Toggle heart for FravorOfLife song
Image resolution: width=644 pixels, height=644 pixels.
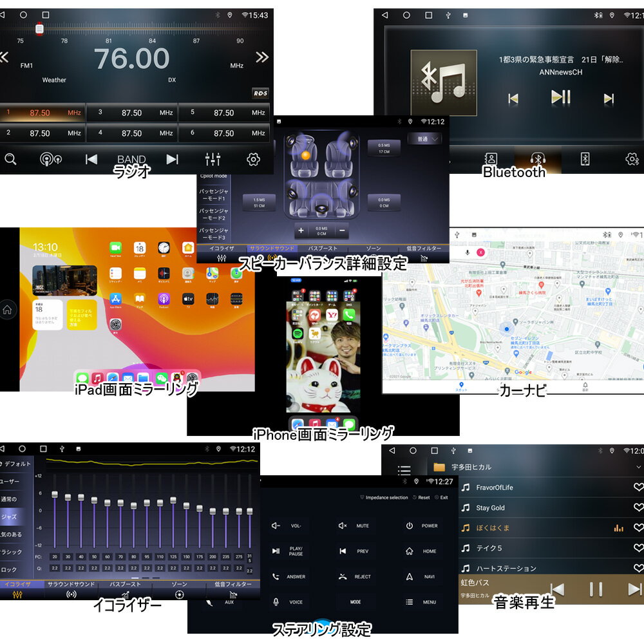pos(638,488)
